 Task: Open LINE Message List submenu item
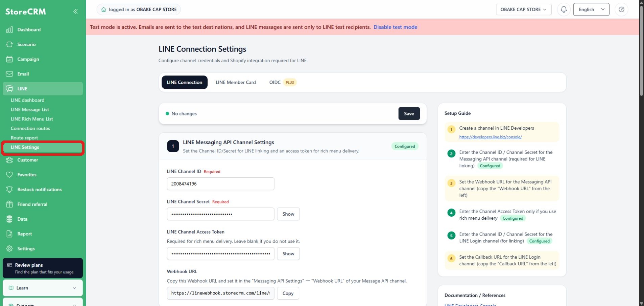pos(30,110)
